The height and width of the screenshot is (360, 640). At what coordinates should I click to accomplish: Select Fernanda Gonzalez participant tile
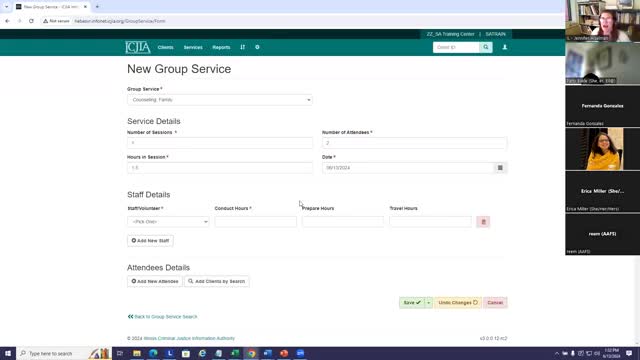click(x=602, y=106)
